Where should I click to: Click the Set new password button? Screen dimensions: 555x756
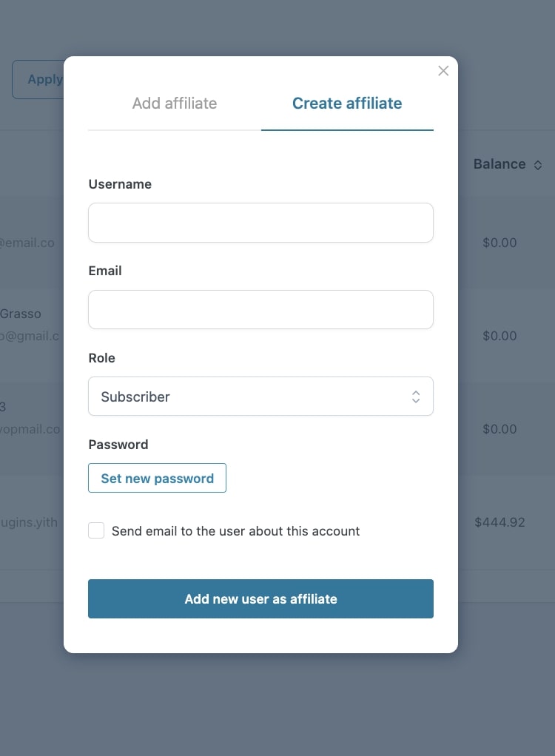pyautogui.click(x=157, y=478)
